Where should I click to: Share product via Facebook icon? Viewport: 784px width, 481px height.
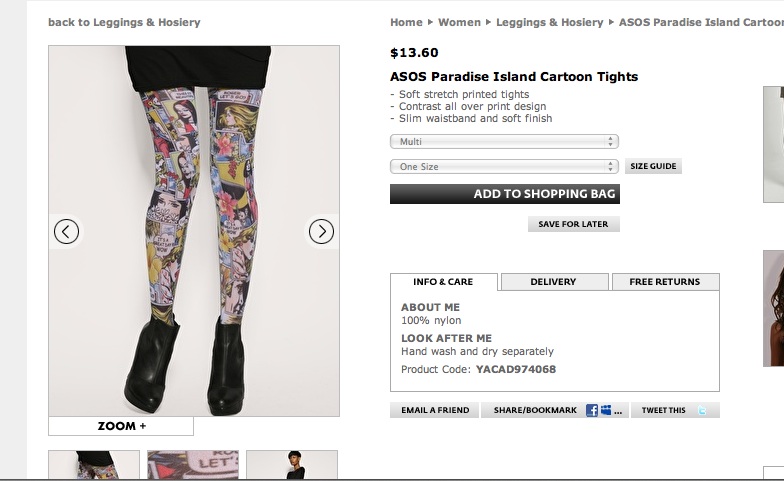coord(592,410)
